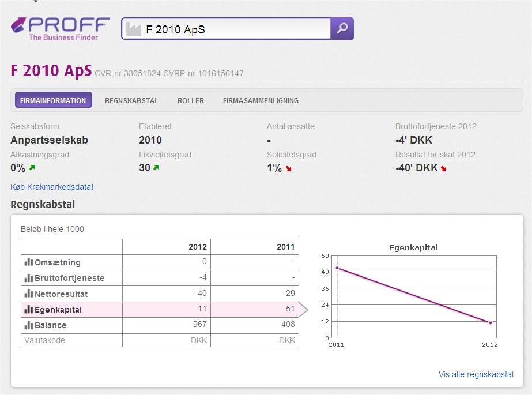532x395 pixels.
Task: Click chart icon beside Omsætning
Action: [x=28, y=262]
